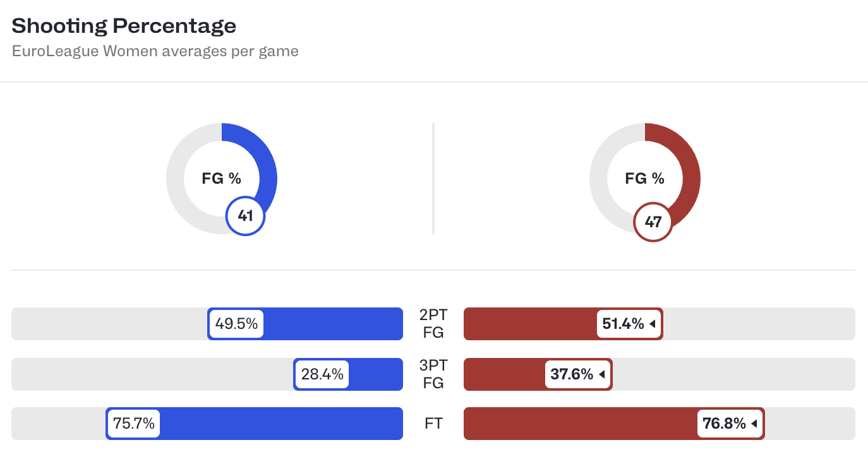
Task: Select the red 47 circle badge
Action: tap(653, 222)
